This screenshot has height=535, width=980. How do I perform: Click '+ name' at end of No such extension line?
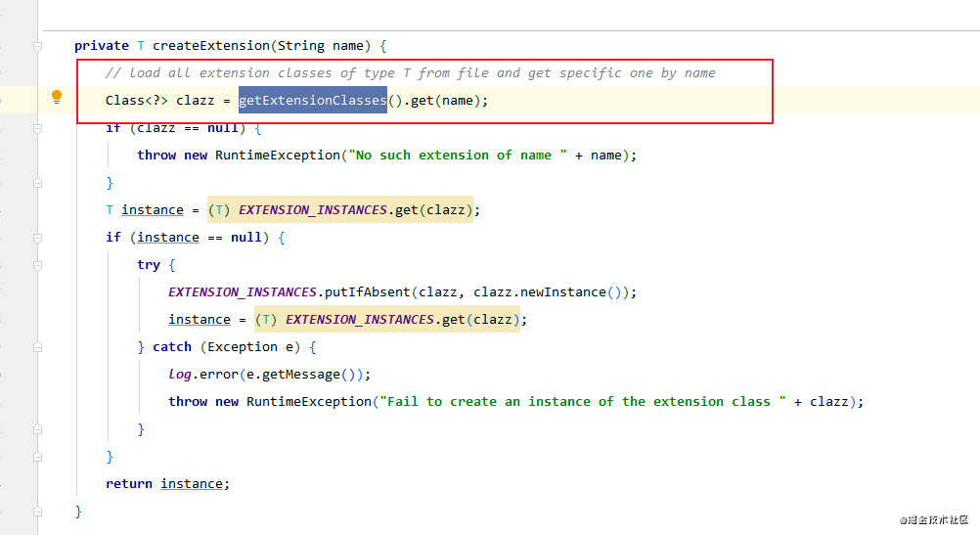tap(599, 155)
